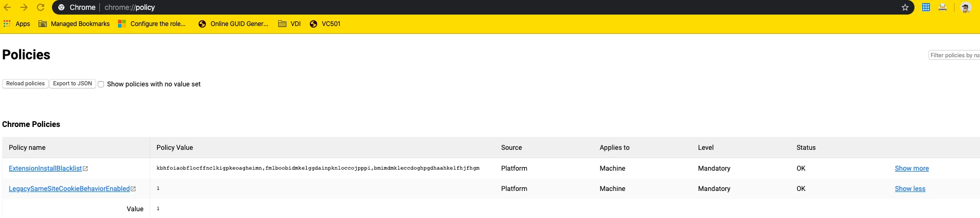Screen dimensions: 980x218
Task: Expand ExtensionInstallBlacklist with Show more
Action: [x=911, y=169]
